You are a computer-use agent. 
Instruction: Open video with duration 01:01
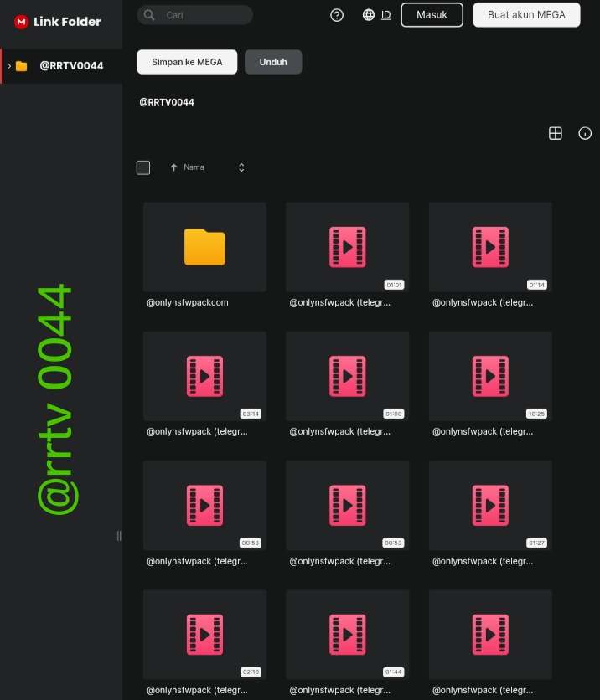[348, 247]
